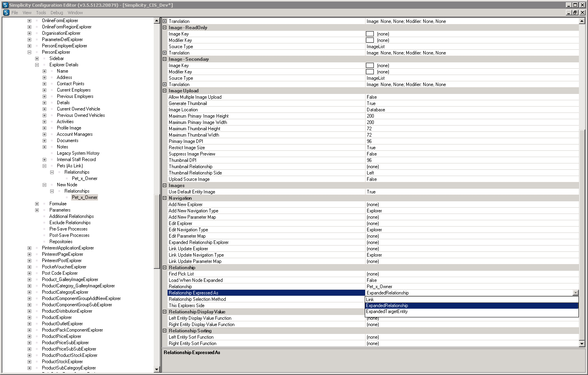This screenshot has height=375, width=588.
Task: Click the Relationship Expressed As dropdown arrow
Action: tap(575, 293)
